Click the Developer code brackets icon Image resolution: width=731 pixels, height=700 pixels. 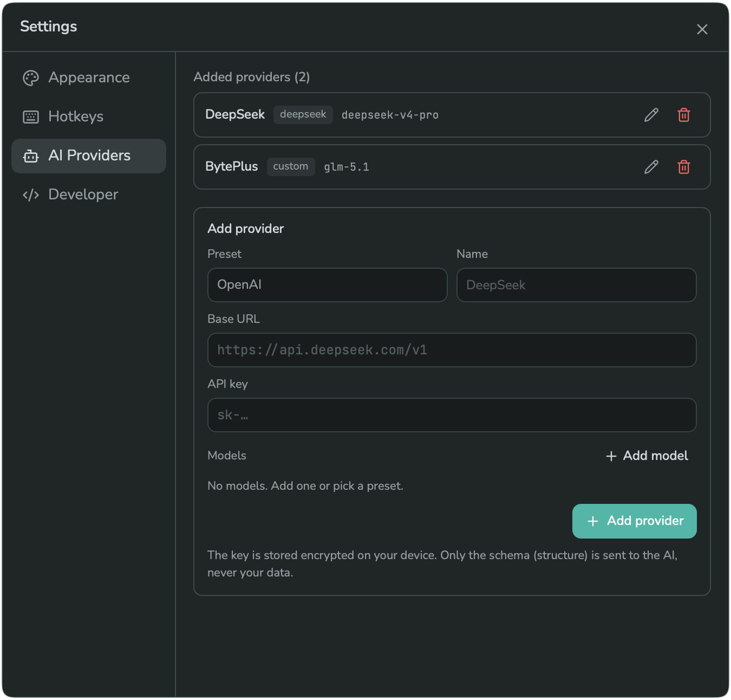click(31, 195)
